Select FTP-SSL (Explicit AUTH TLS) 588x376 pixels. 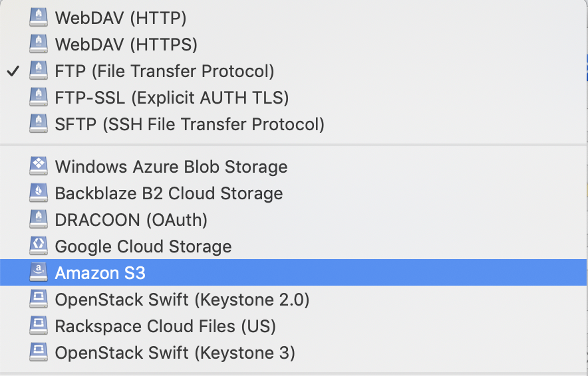point(293,98)
